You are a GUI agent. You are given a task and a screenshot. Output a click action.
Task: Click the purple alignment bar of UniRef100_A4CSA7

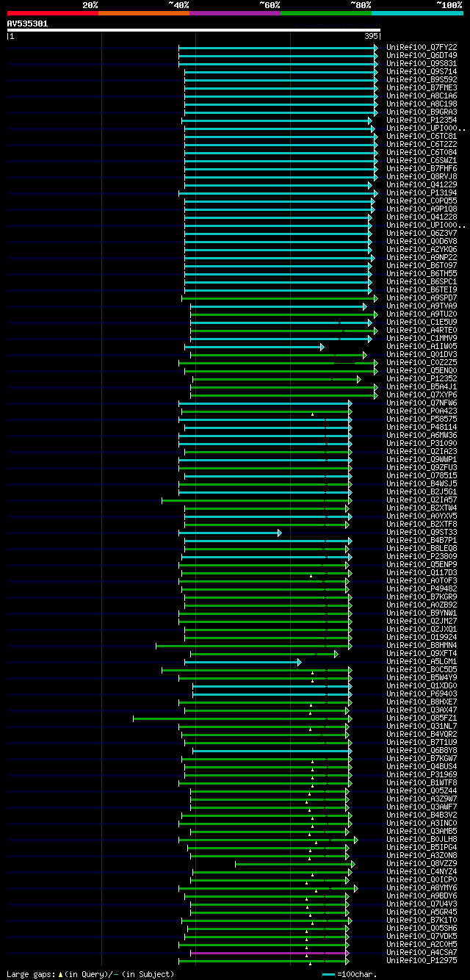tap(270, 953)
